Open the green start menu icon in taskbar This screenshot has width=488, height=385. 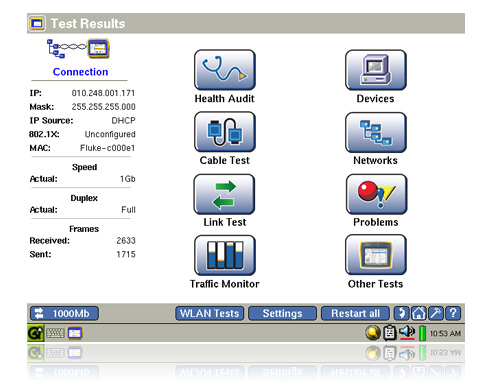[x=35, y=333]
